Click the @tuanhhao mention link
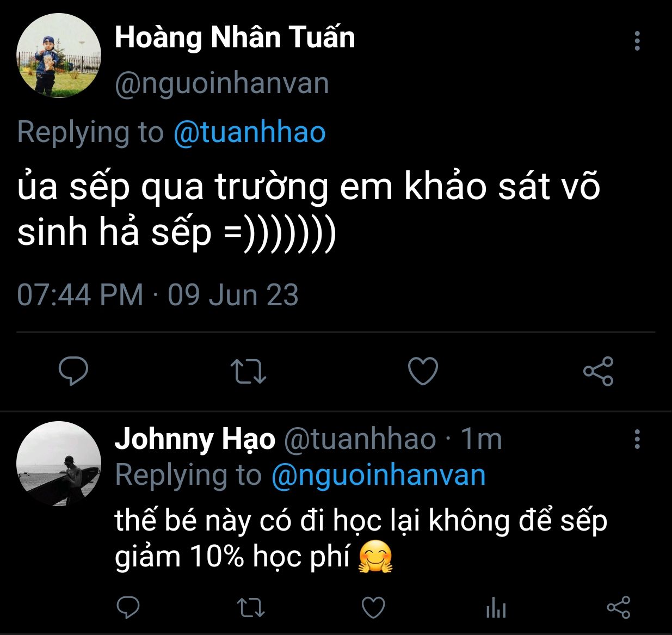This screenshot has width=672, height=635. tap(249, 132)
